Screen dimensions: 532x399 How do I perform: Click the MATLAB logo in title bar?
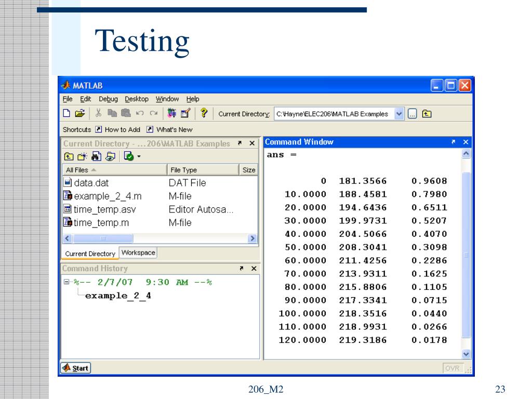66,85
